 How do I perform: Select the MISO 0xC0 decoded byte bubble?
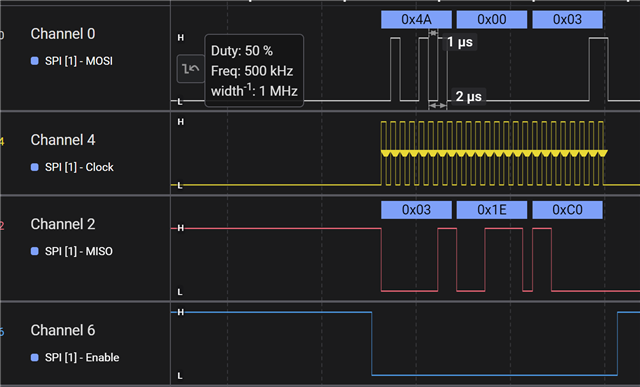567,210
